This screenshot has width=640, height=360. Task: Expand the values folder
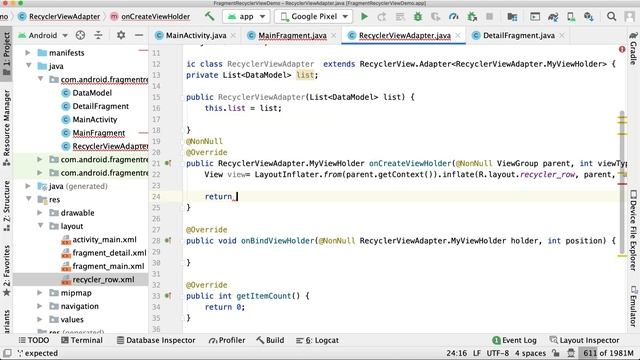click(x=40, y=319)
